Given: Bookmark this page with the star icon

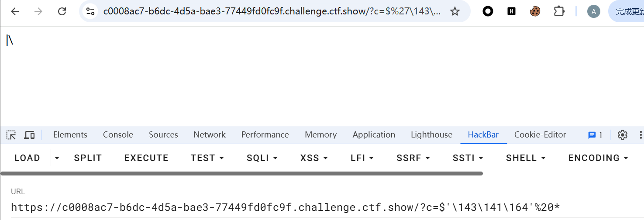Looking at the screenshot, I should pos(455,12).
